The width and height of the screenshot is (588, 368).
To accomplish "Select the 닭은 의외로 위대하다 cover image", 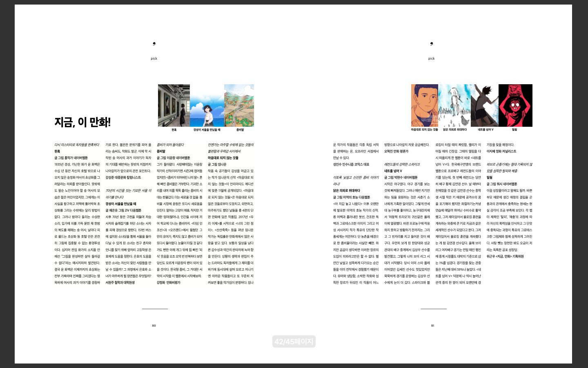I will [454, 105].
